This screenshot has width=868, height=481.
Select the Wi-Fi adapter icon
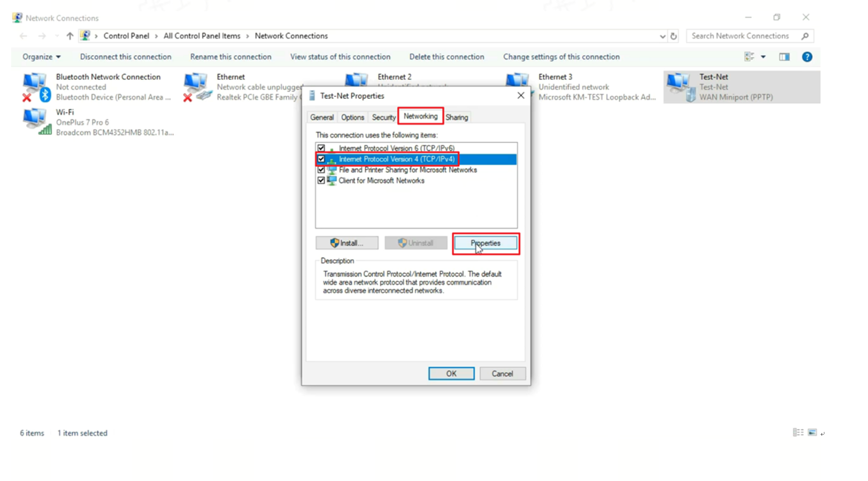(x=36, y=122)
